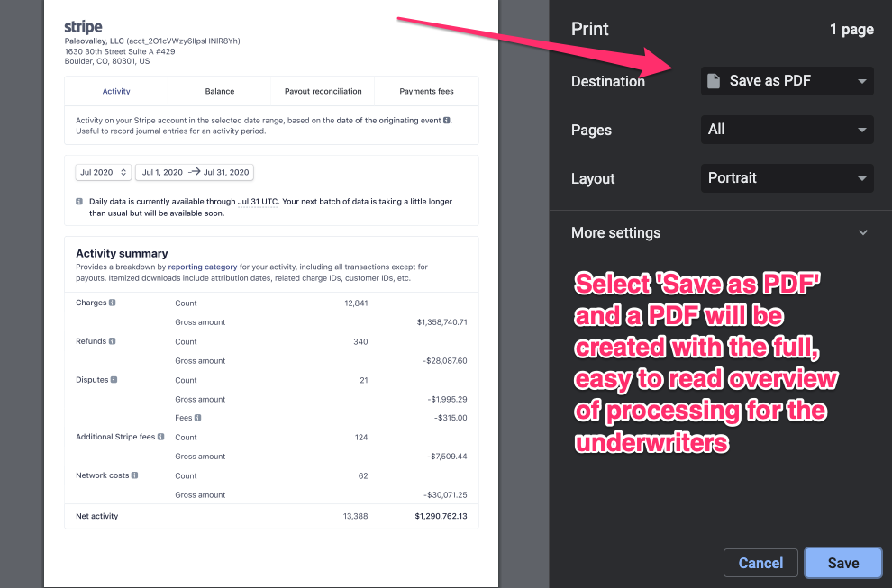Switch to the Activity tab

pyautogui.click(x=116, y=91)
